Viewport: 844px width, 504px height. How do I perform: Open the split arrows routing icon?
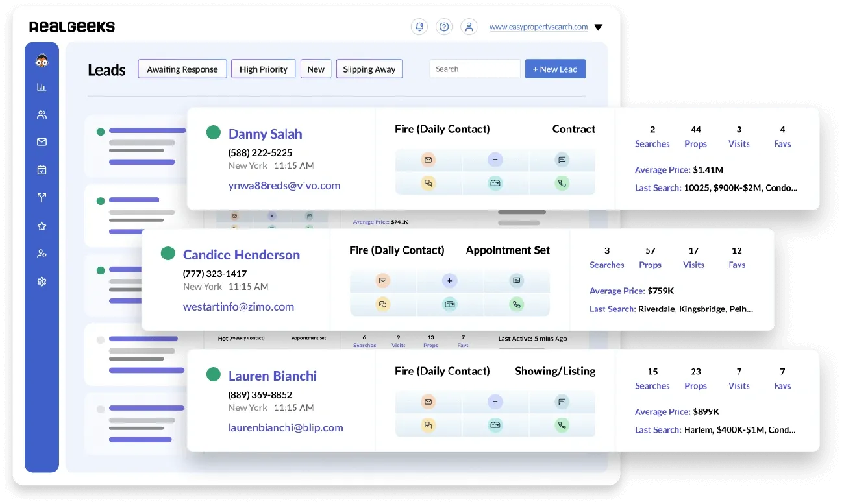coord(42,198)
